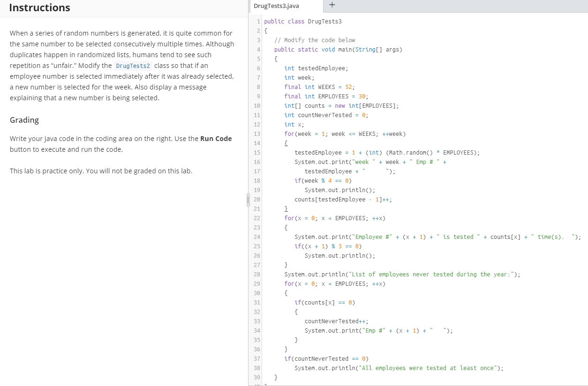588x386 pixels.
Task: Switch to the DrugTests3.java tab
Action: (x=276, y=6)
